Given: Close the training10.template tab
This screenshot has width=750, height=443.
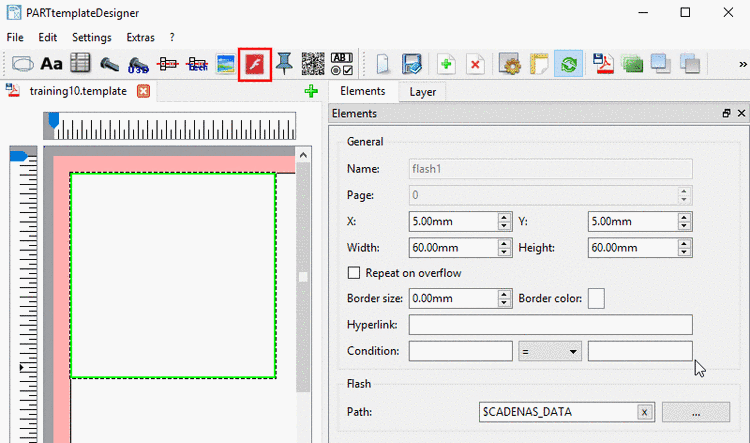Looking at the screenshot, I should tap(143, 91).
